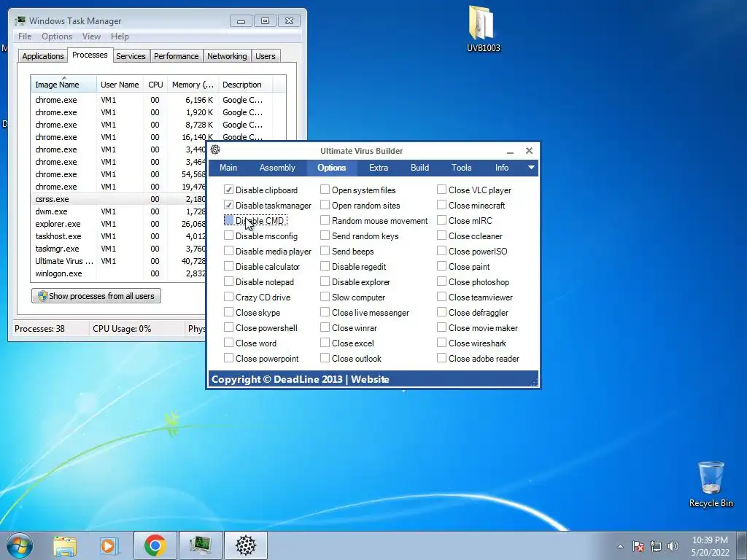Select the dwm.exe process row
The image size is (747, 560).
point(119,211)
